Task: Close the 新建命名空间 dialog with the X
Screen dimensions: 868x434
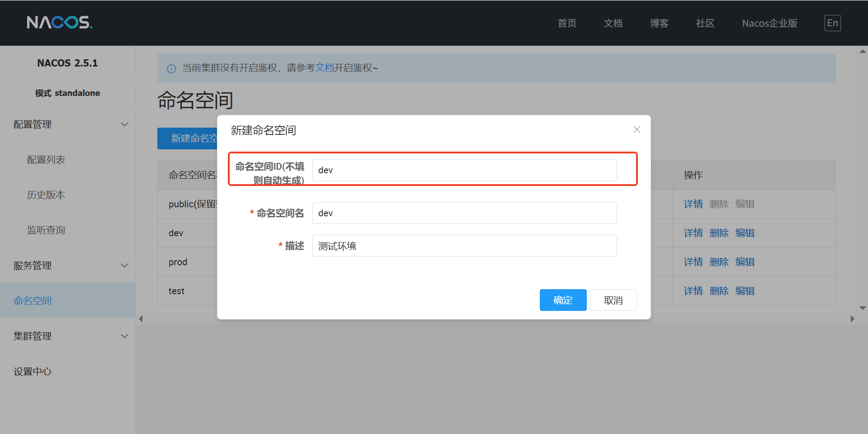Action: pyautogui.click(x=637, y=129)
